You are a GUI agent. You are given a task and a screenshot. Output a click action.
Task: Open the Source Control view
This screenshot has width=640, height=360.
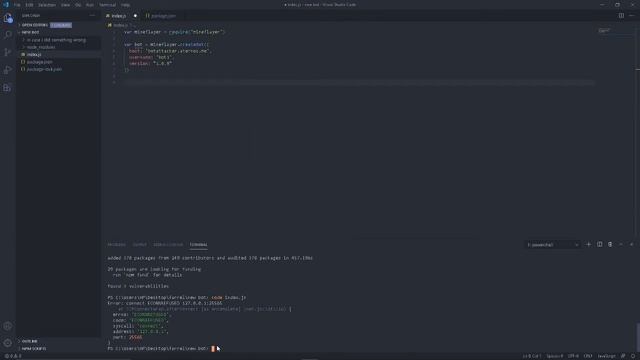8,52
